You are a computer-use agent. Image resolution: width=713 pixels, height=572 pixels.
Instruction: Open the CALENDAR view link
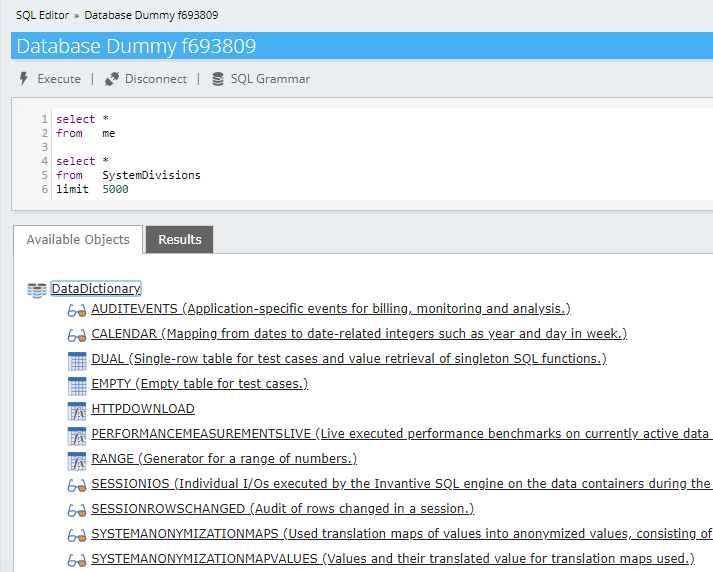359,334
